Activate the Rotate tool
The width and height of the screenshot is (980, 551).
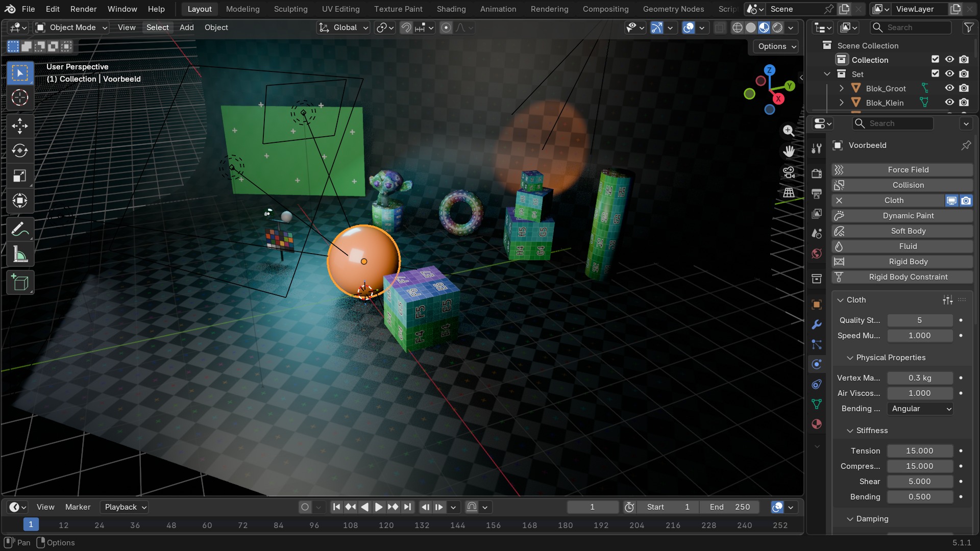[x=20, y=151]
